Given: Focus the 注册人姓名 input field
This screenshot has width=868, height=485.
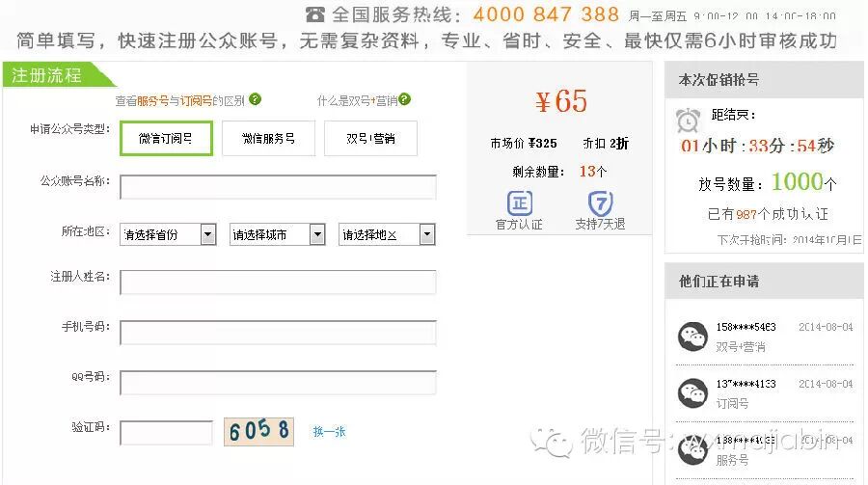Looking at the screenshot, I should [x=278, y=283].
